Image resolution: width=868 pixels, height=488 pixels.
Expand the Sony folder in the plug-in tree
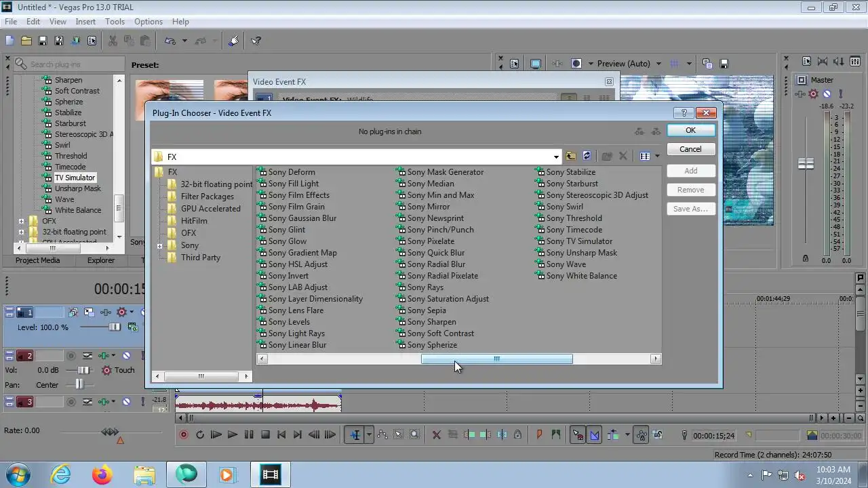coord(160,245)
